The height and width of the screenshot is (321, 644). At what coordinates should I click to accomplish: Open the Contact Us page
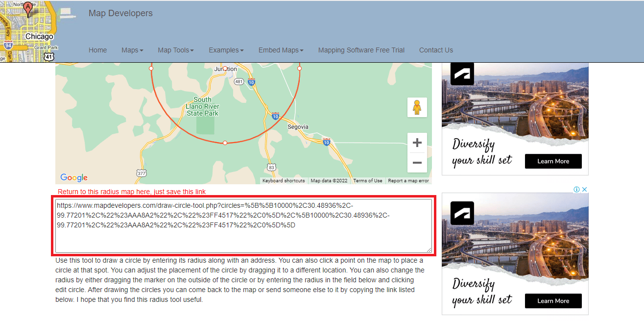point(436,50)
